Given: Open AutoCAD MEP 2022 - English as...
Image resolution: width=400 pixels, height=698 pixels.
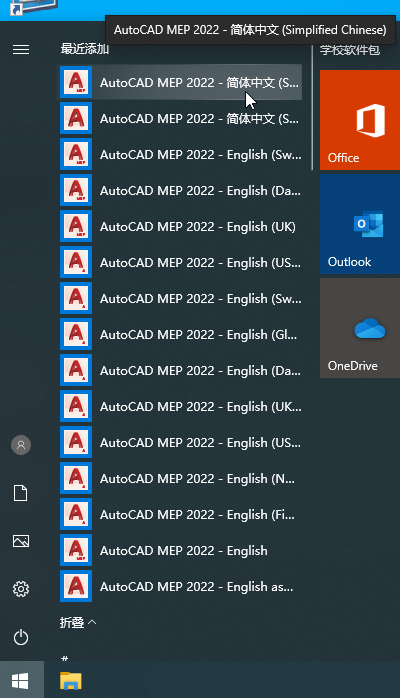Looking at the screenshot, I should 181,587.
